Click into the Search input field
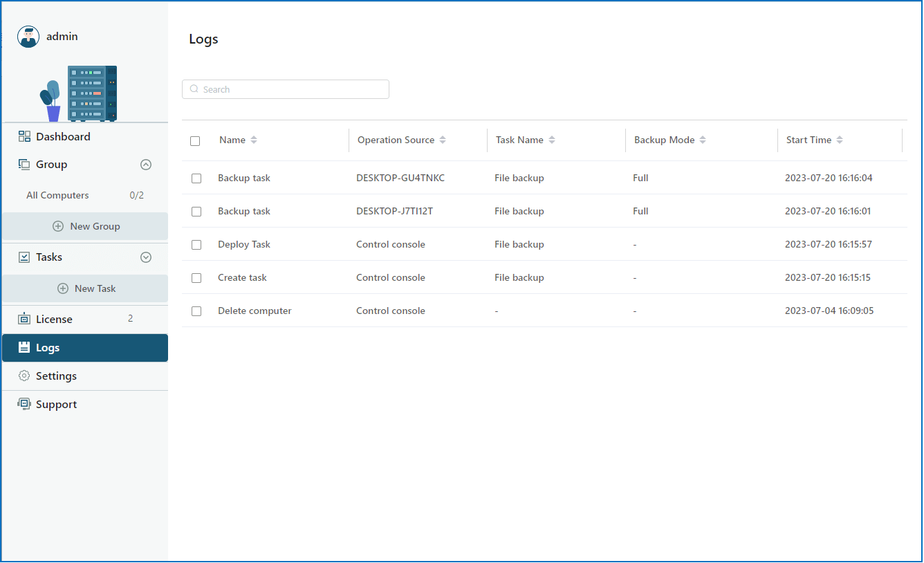This screenshot has width=924, height=563. coord(290,89)
